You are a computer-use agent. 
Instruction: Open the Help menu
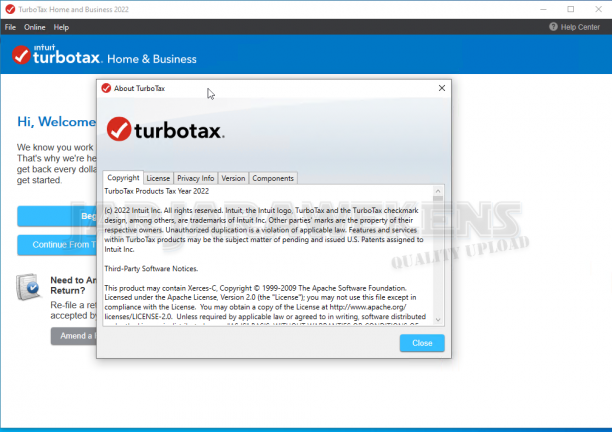[x=61, y=27]
